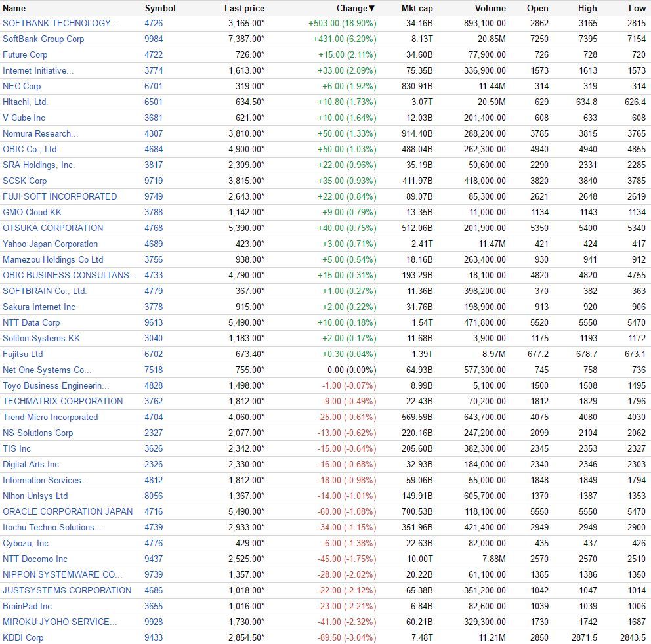The height and width of the screenshot is (644, 651).
Task: Open Future Corp stock page
Action: tap(25, 54)
